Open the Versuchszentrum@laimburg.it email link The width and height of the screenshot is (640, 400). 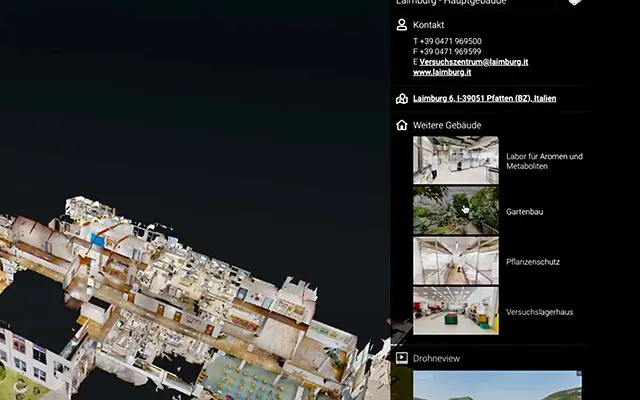[x=473, y=62]
